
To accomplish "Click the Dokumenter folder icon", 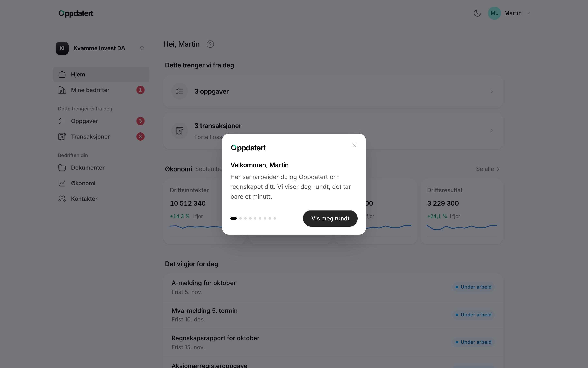I will tap(62, 168).
